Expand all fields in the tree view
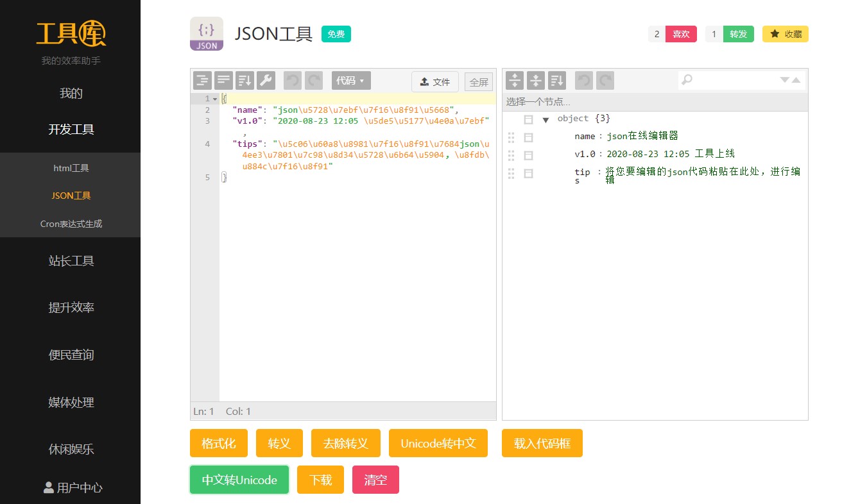Viewport: 842px width, 504px height. click(515, 81)
